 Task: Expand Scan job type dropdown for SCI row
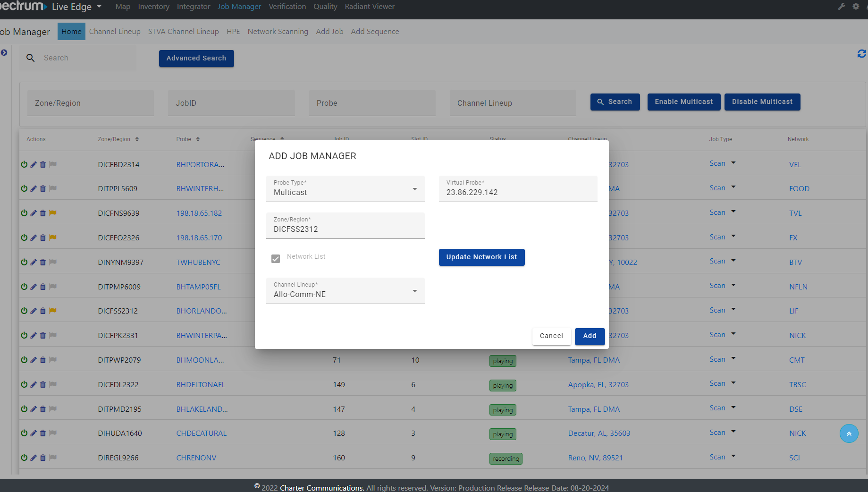click(733, 457)
